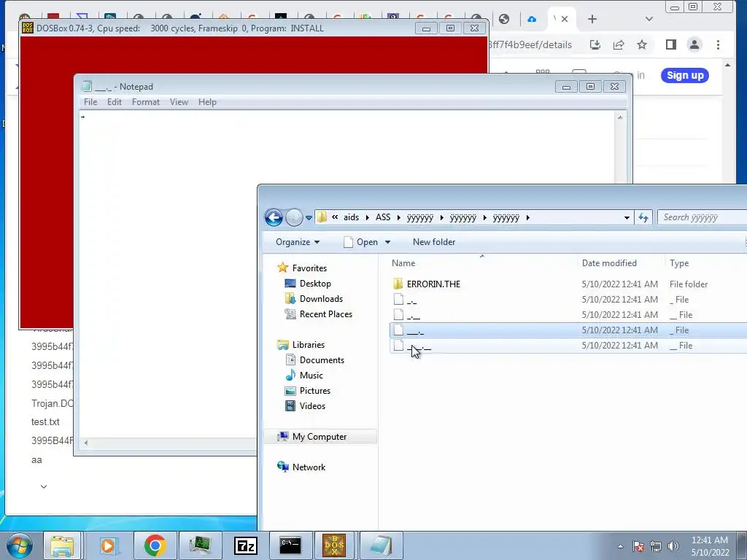Screen dimensions: 747x560
Task: Open Help menu in Notepad
Action: tap(207, 102)
